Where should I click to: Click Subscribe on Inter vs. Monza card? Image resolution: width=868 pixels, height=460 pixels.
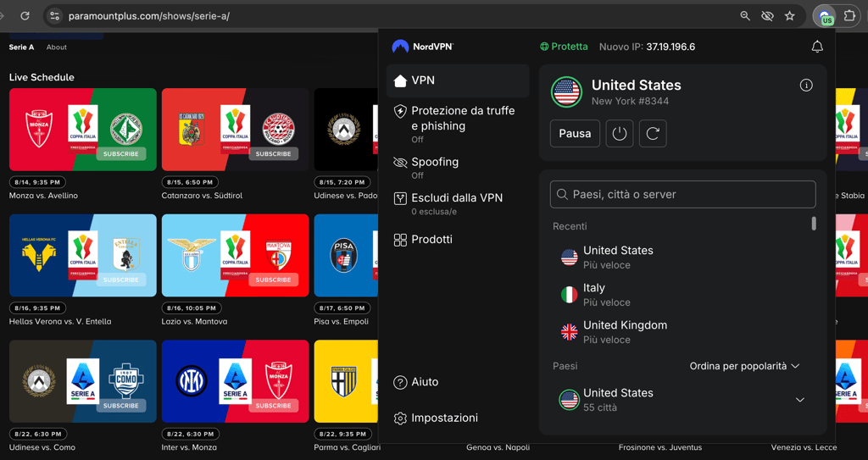coord(274,406)
